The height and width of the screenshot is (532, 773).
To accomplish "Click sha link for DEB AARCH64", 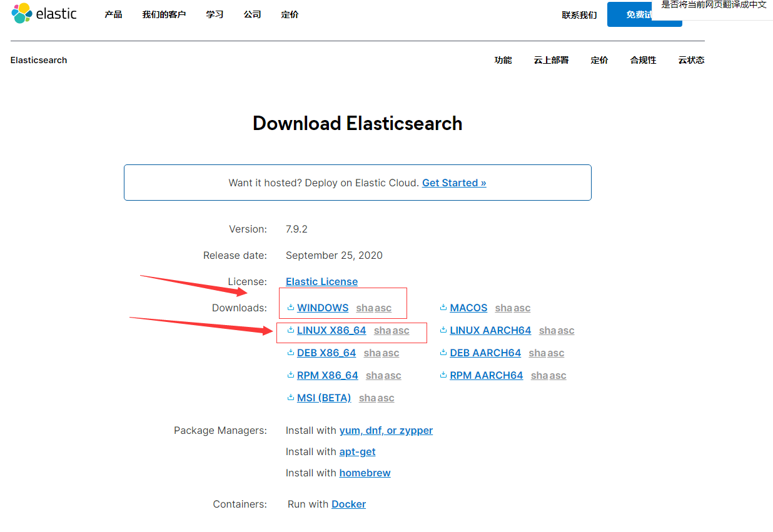I will pyautogui.click(x=537, y=353).
